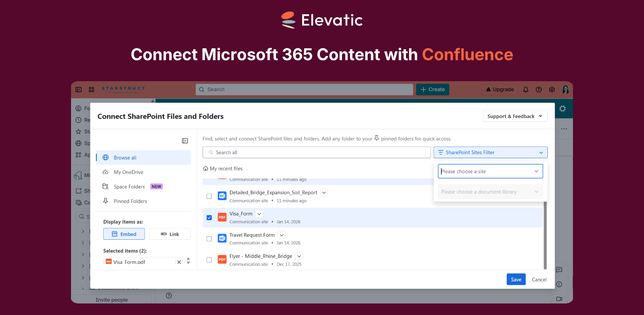Remove Visa_Form.pdf from selected items
644x315 pixels.
(179, 262)
